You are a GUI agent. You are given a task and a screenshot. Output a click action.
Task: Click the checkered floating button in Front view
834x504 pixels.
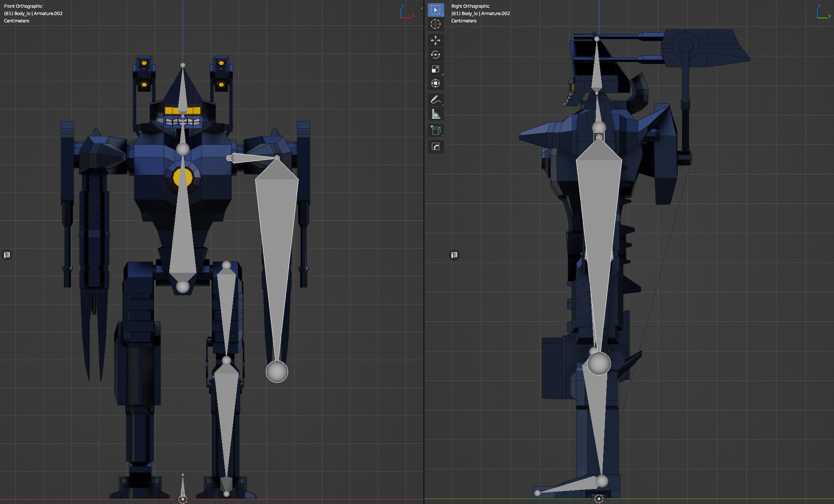click(7, 255)
